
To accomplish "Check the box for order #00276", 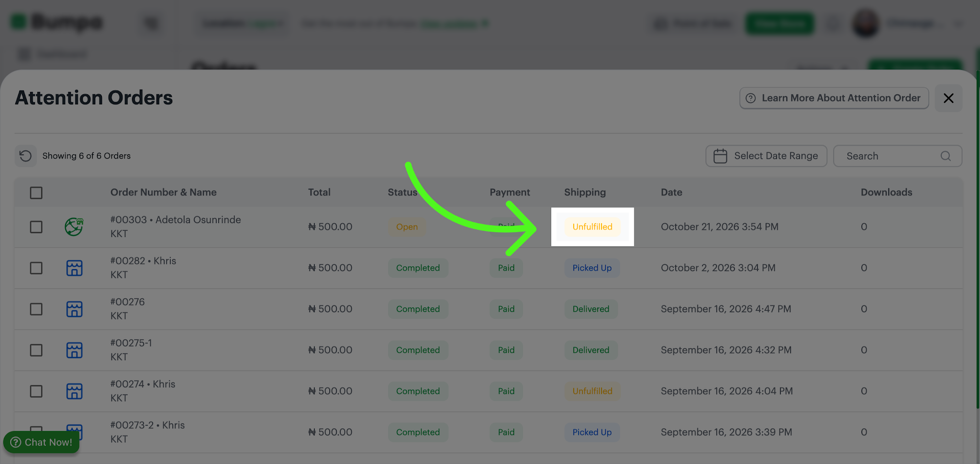I will (36, 309).
